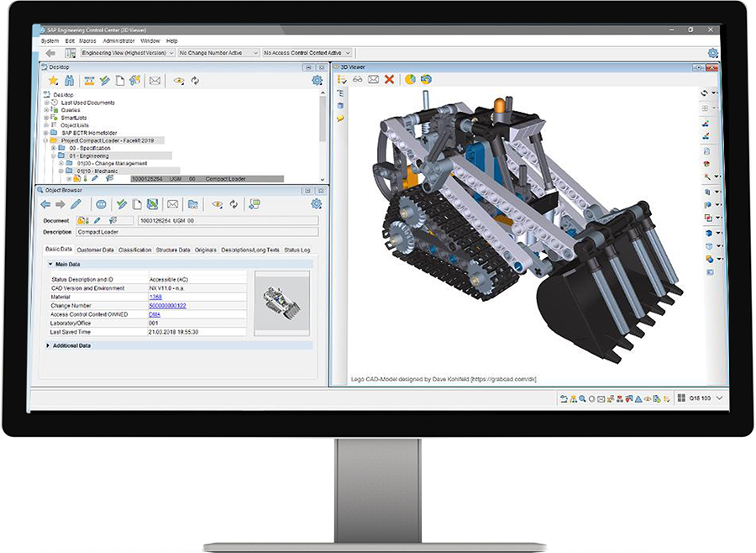Toggle the eye icon in the status bar
Image resolution: width=756 pixels, height=553 pixels.
(648, 398)
